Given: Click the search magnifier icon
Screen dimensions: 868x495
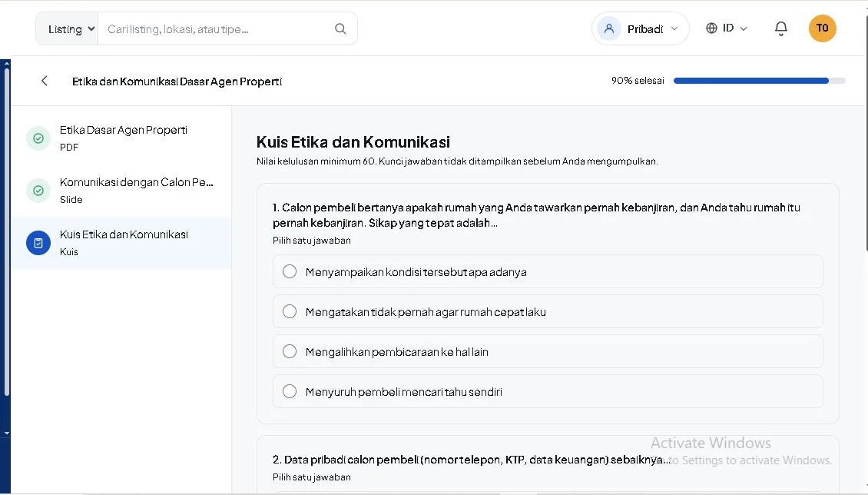Looking at the screenshot, I should [340, 28].
